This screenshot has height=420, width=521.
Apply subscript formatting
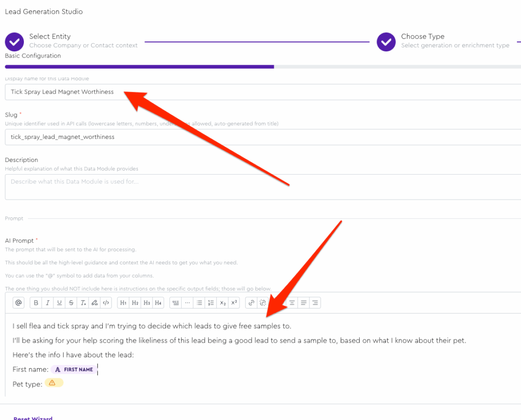(x=223, y=303)
